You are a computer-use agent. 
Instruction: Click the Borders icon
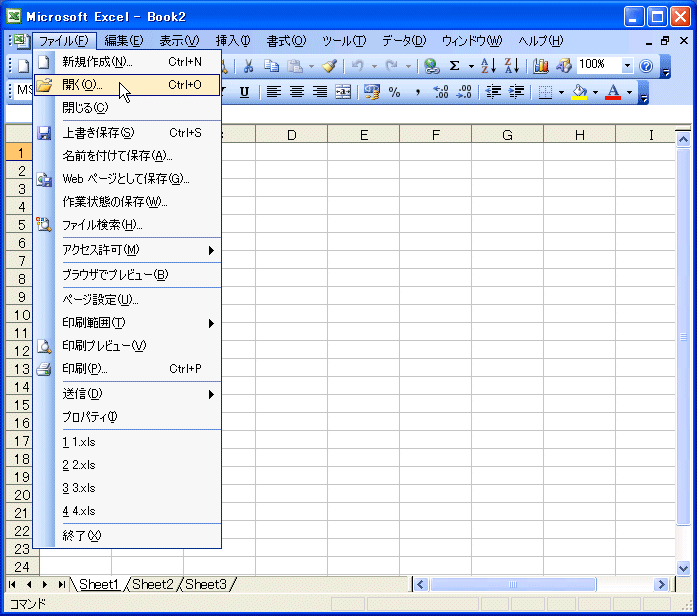click(545, 92)
